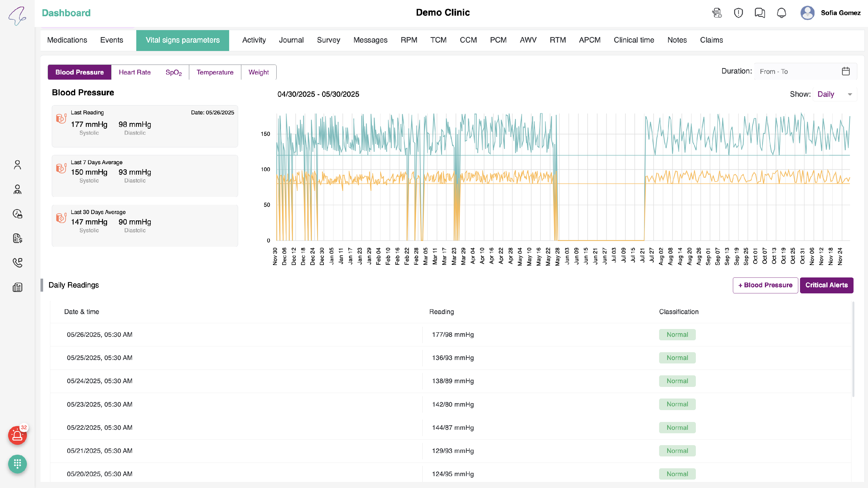The image size is (868, 488).
Task: Open the Clinical time tab
Action: click(x=633, y=40)
